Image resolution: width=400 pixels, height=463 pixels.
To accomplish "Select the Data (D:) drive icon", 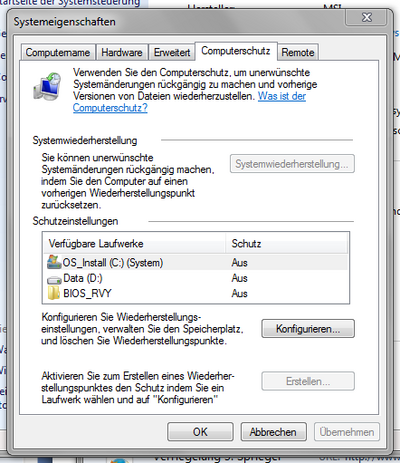I will click(54, 279).
